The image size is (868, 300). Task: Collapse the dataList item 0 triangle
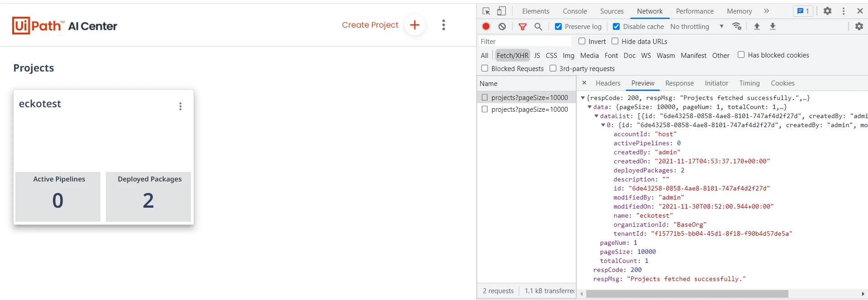coord(603,125)
